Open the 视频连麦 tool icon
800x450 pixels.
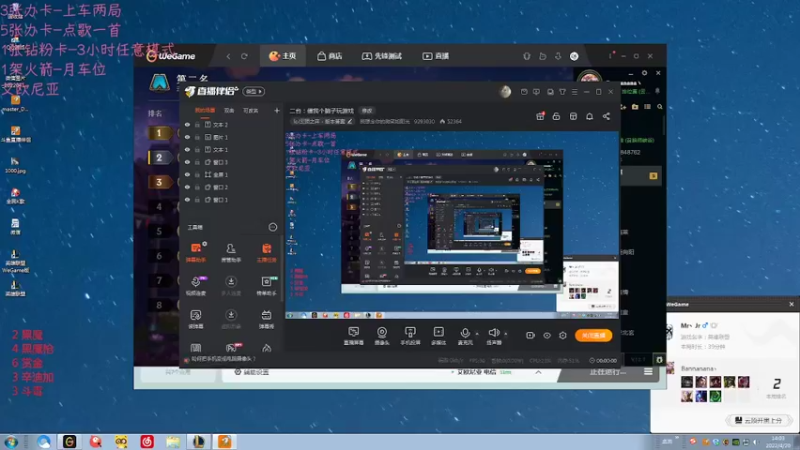pyautogui.click(x=196, y=285)
